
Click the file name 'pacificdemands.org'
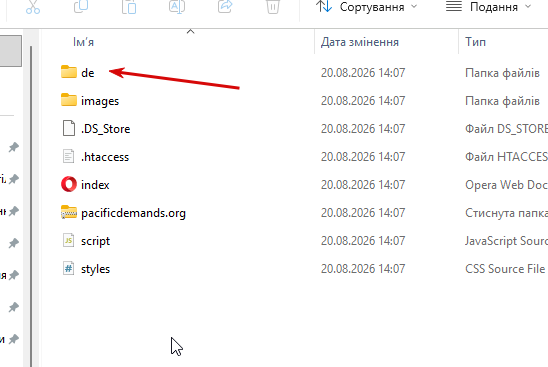click(133, 213)
